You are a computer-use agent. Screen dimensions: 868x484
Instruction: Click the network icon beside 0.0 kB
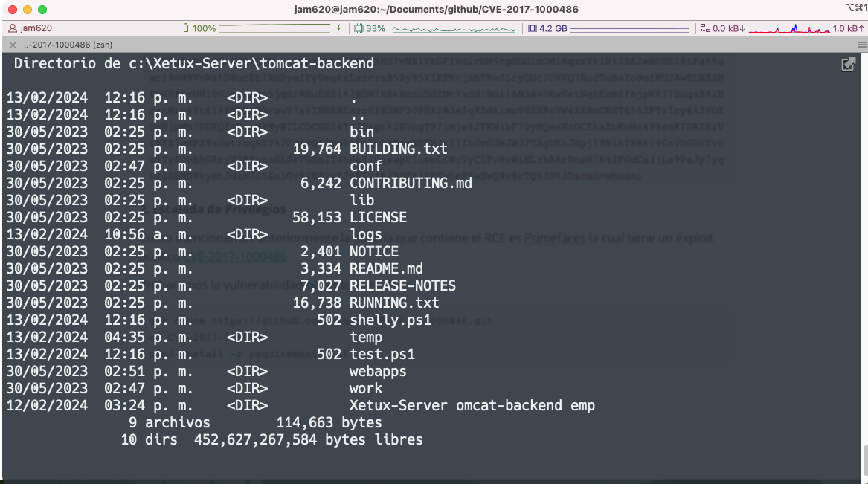tap(705, 28)
